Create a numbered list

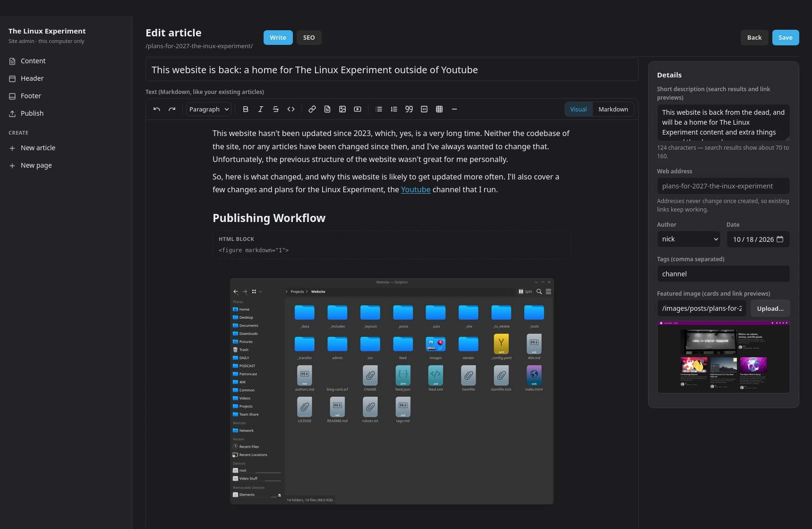click(394, 109)
